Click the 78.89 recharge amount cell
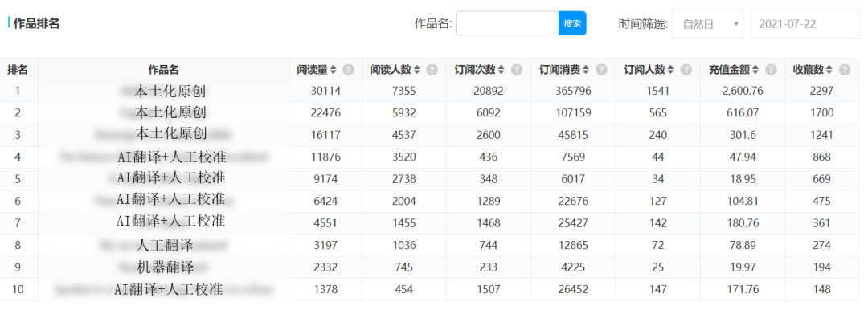Image resolution: width=868 pixels, height=310 pixels. 743,245
